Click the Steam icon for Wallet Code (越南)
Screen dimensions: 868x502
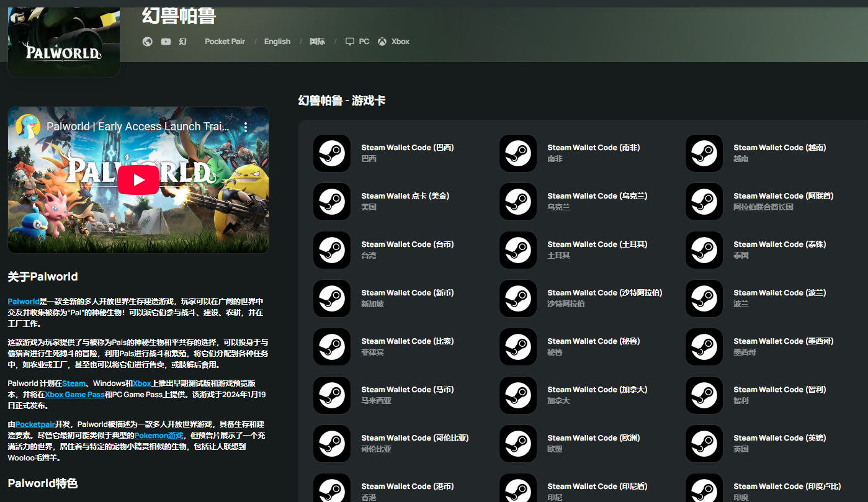click(704, 153)
